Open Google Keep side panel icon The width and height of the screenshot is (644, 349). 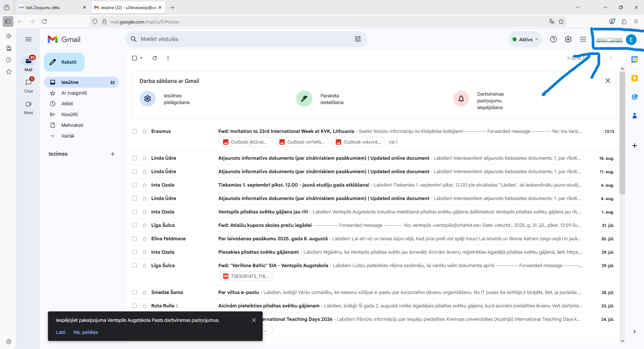coord(634,78)
